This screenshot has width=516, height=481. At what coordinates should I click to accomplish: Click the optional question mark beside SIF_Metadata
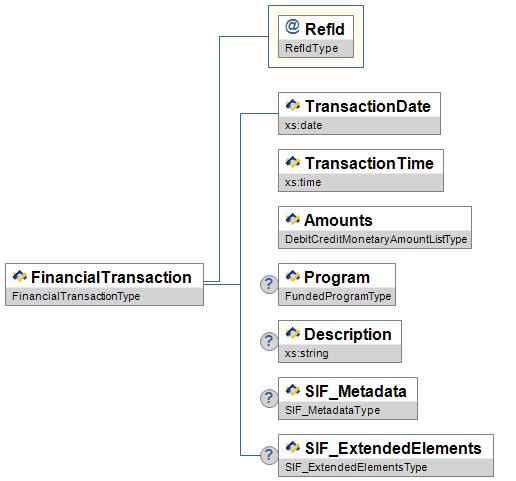pyautogui.click(x=269, y=398)
